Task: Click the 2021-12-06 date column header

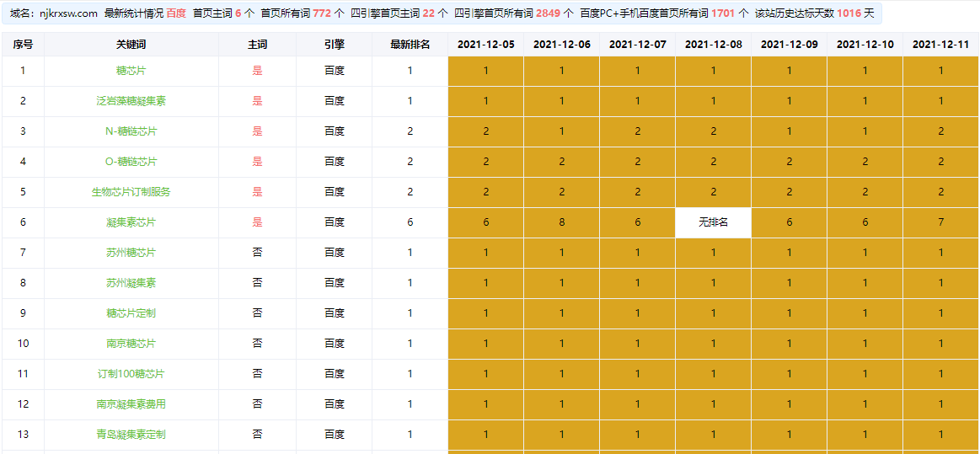Action: [562, 45]
